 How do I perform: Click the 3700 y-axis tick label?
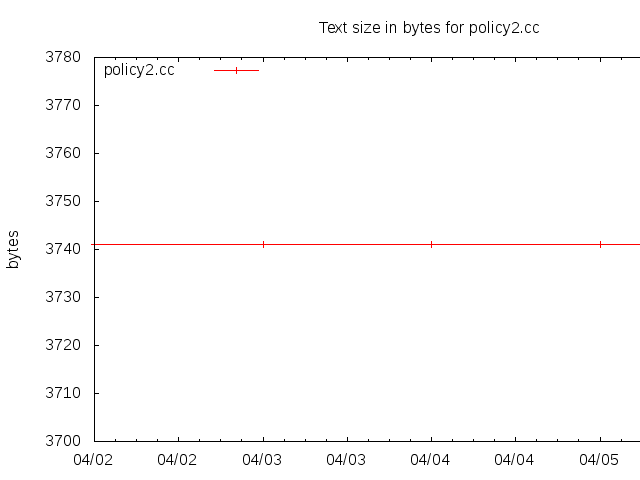pos(65,441)
